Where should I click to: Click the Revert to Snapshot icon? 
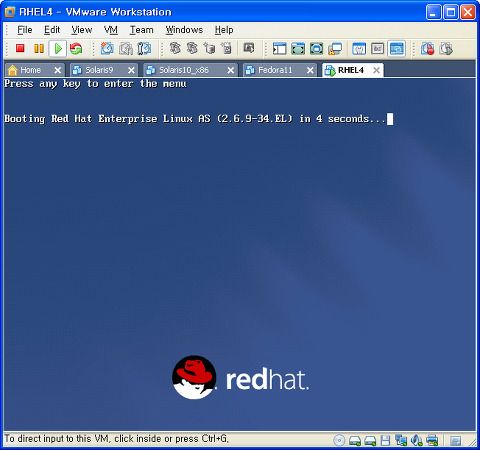coord(126,49)
